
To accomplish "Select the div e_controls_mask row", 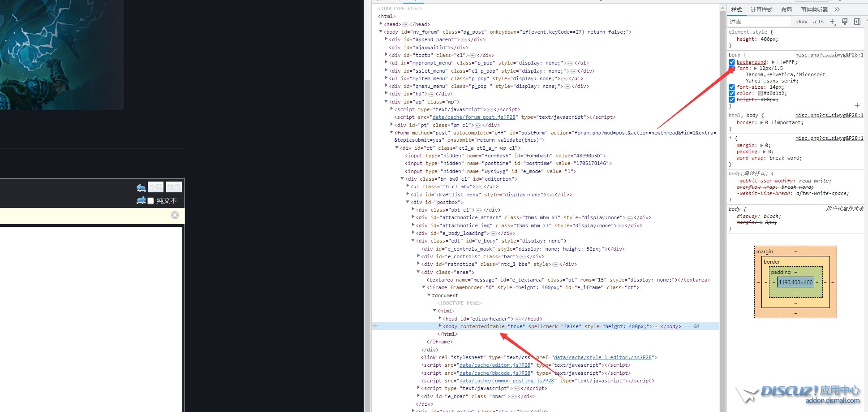I will coord(523,249).
